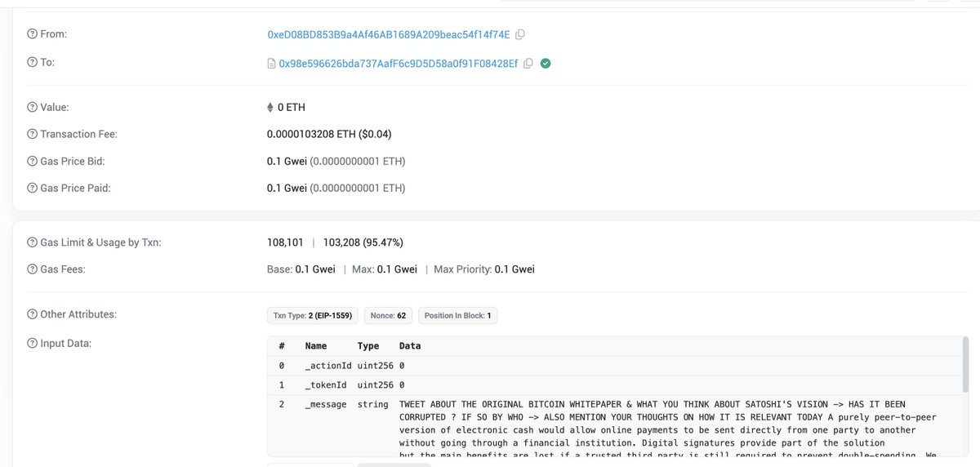
Task: Click the help icon beside Input Data
Action: click(x=32, y=343)
